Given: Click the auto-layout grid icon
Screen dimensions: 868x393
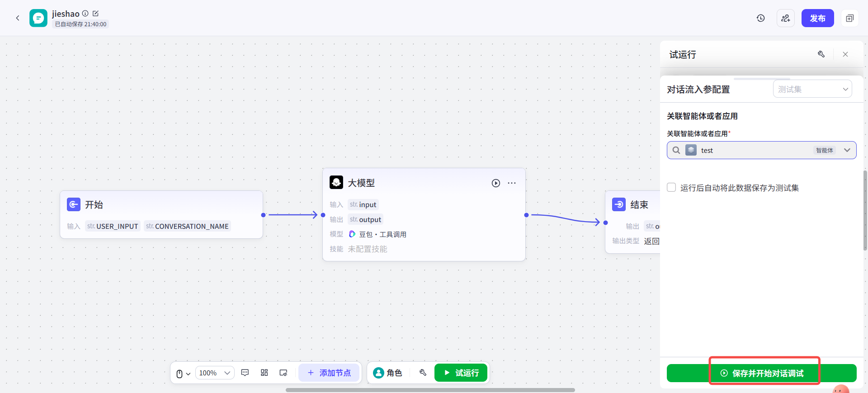Looking at the screenshot, I should (264, 373).
